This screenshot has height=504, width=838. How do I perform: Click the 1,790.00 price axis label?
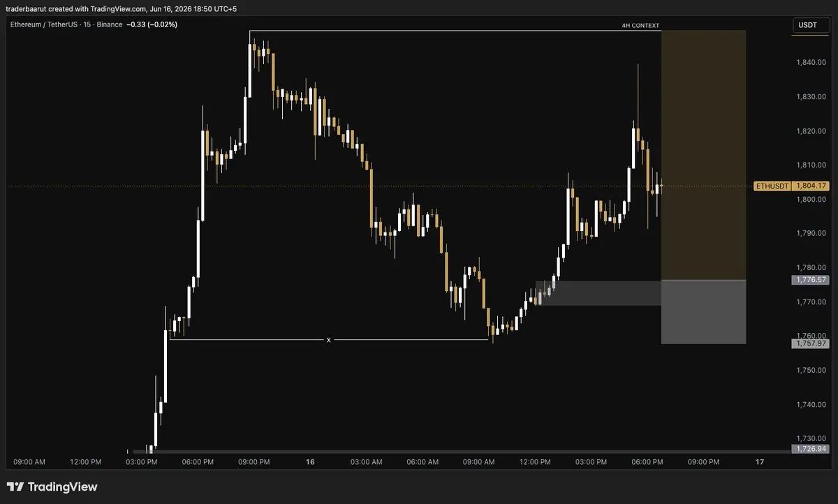811,234
